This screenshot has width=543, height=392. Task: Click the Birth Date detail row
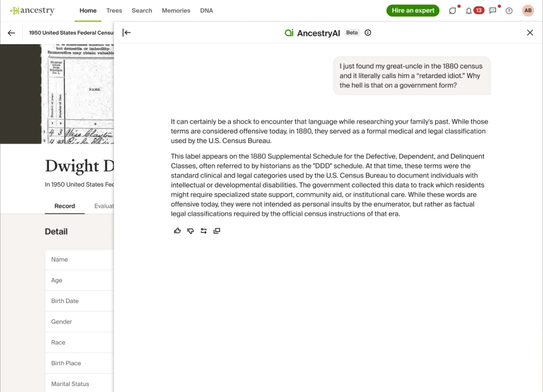point(79,301)
